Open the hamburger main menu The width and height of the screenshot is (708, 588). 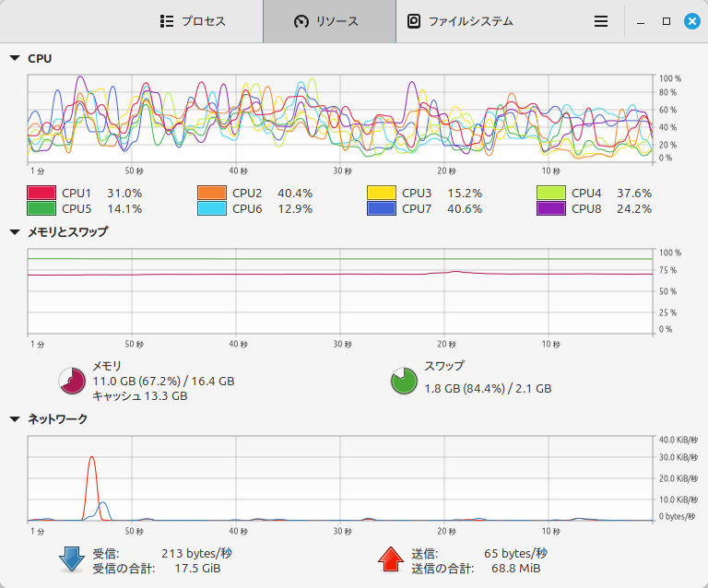600,21
